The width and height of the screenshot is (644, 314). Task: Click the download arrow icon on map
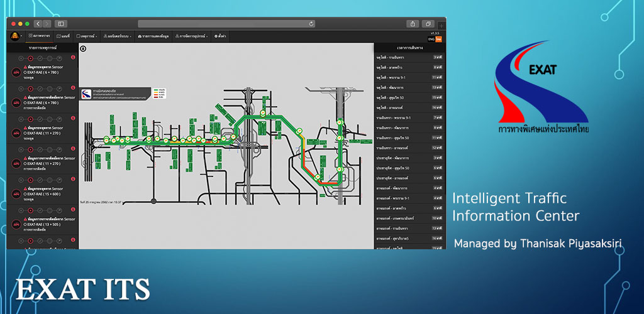[x=83, y=48]
